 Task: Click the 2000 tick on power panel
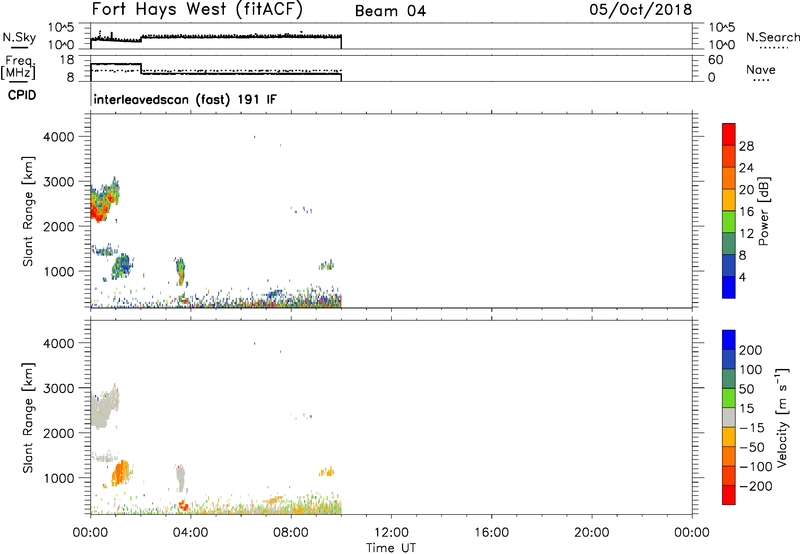point(59,226)
